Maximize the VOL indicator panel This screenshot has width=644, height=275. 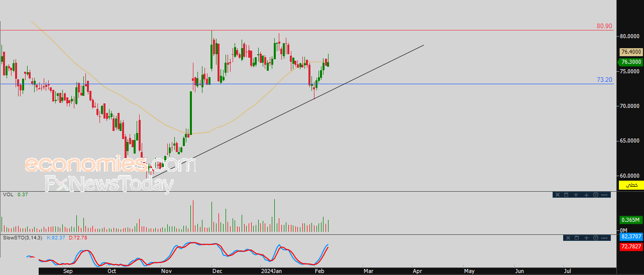(566, 195)
